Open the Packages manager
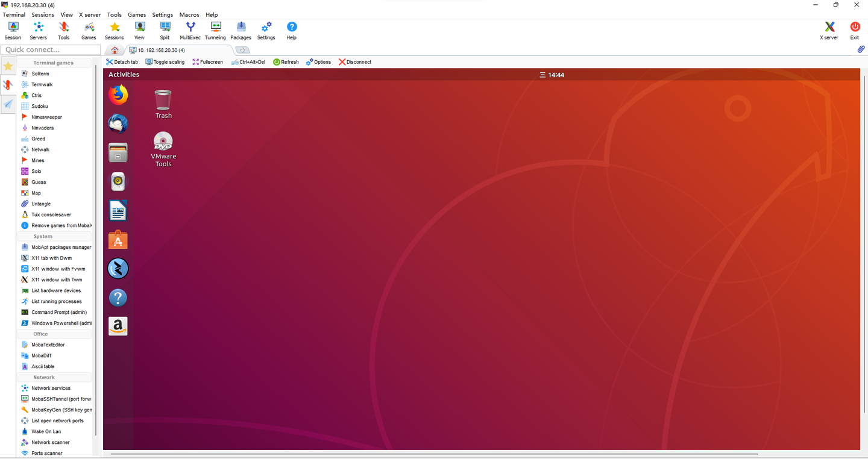 [x=241, y=28]
